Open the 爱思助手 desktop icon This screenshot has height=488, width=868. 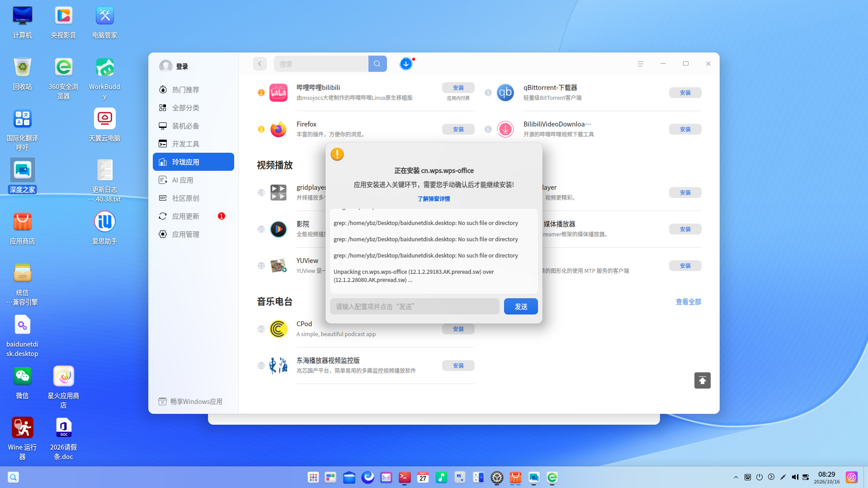click(104, 221)
